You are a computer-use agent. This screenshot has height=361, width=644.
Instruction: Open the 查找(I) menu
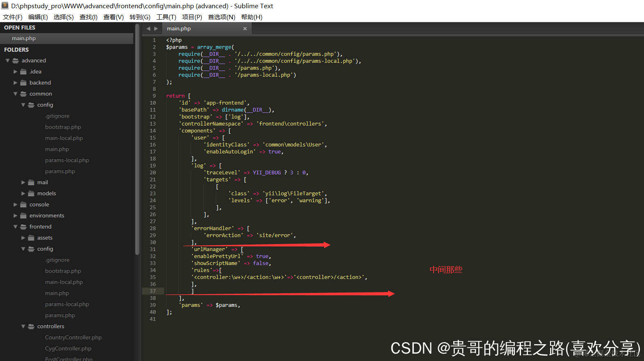pos(89,17)
